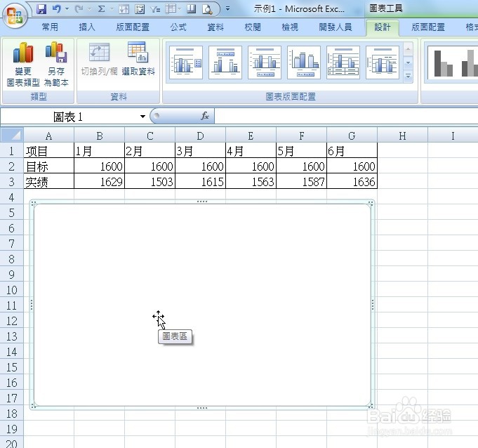Open the AutoSum dropdown arrow

tap(112, 9)
